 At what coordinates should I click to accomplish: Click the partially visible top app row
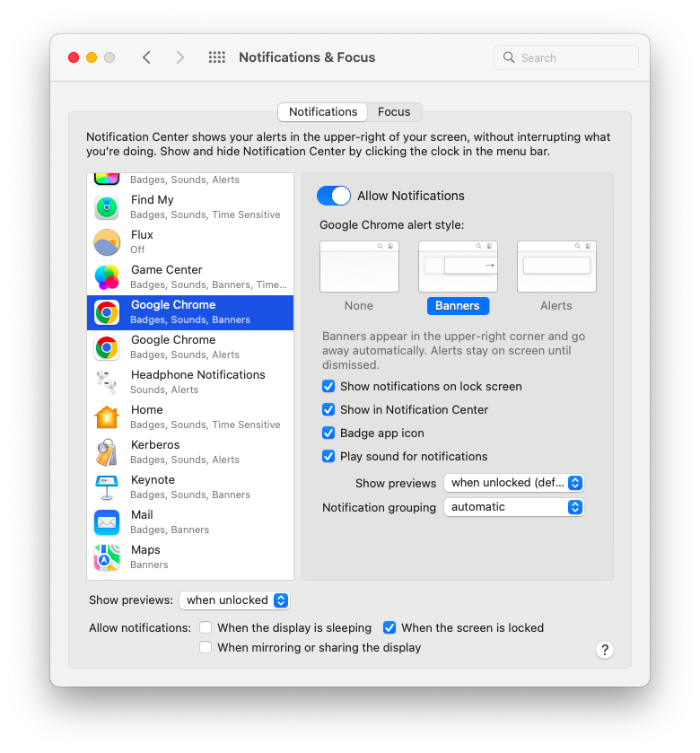click(190, 181)
